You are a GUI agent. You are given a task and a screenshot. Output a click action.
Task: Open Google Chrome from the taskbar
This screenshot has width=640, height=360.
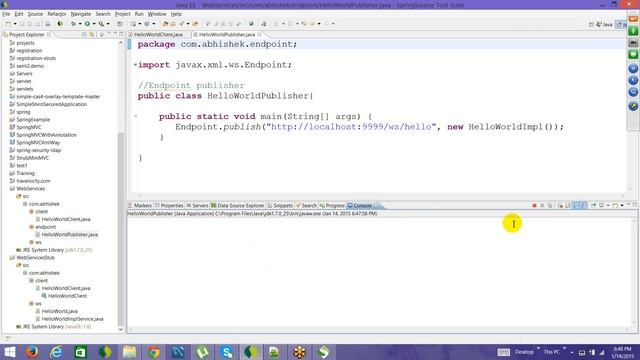[153, 352]
